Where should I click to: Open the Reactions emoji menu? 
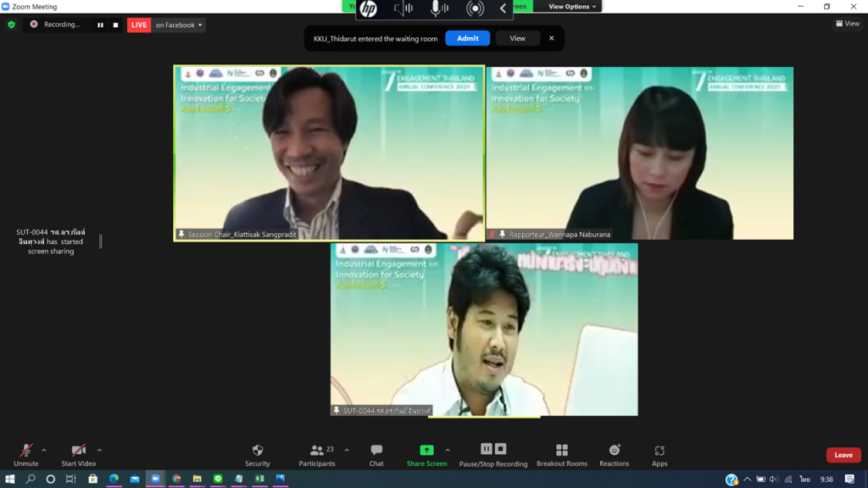(615, 455)
